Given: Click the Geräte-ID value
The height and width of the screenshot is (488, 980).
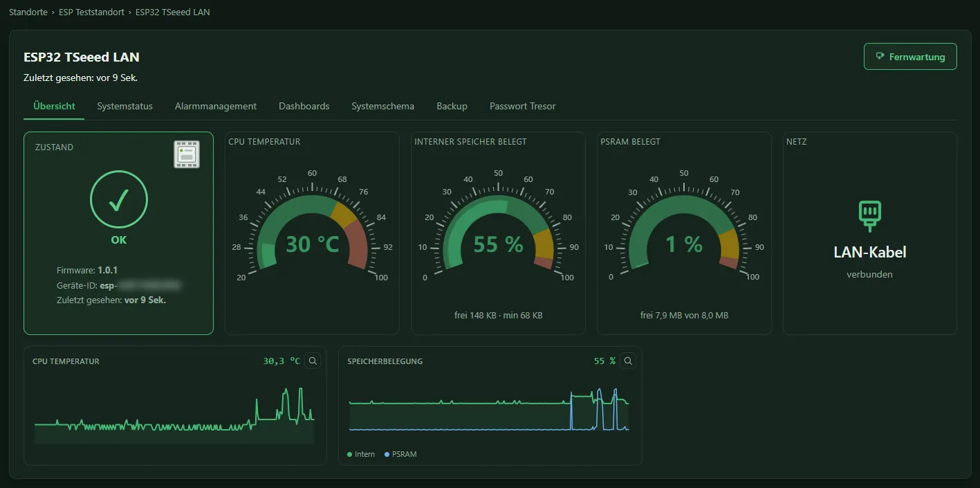Looking at the screenshot, I should [x=141, y=285].
